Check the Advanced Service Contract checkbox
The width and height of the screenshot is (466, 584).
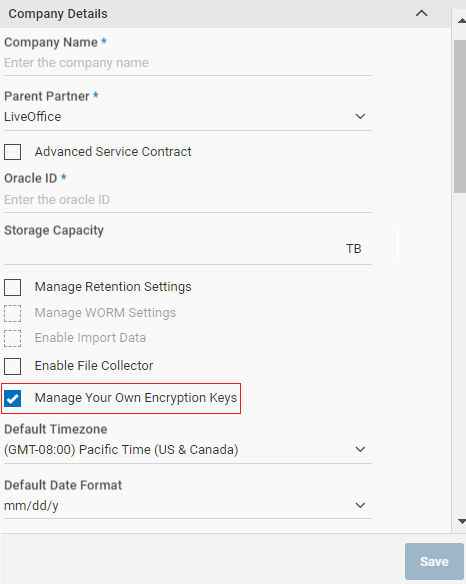[12, 152]
